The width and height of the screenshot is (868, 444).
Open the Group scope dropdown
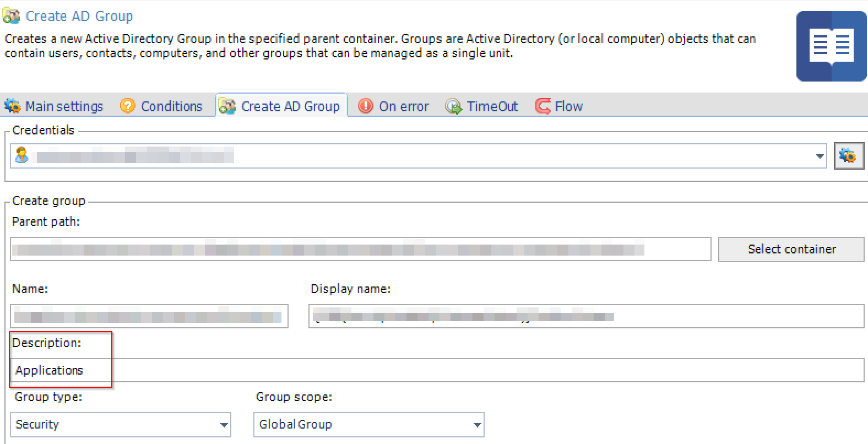[477, 425]
